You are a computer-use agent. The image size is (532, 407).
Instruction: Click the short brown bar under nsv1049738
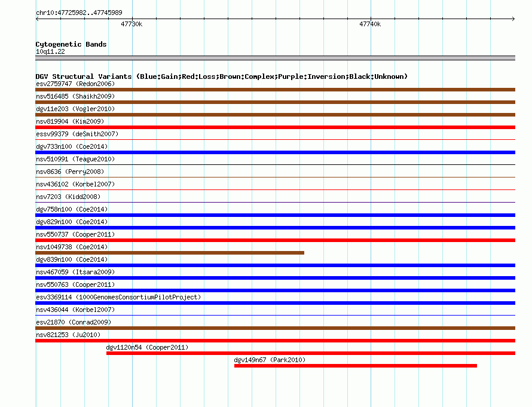[170, 253]
